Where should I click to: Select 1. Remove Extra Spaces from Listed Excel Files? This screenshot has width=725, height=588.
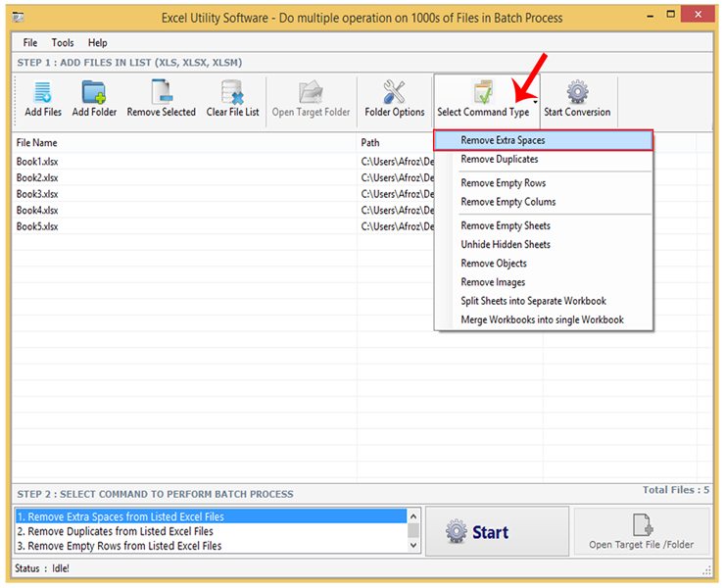(212, 516)
